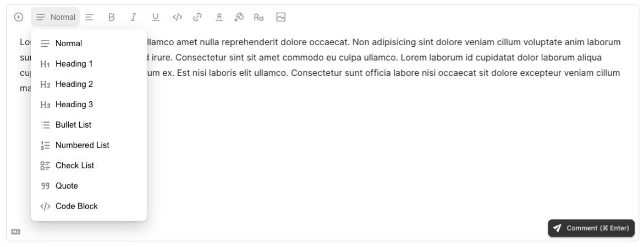Open the text color picker
The width and height of the screenshot is (644, 247).
click(218, 17)
